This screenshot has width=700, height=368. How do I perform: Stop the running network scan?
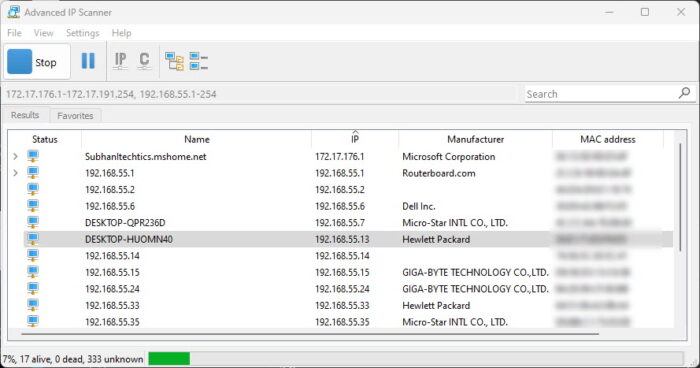click(37, 62)
